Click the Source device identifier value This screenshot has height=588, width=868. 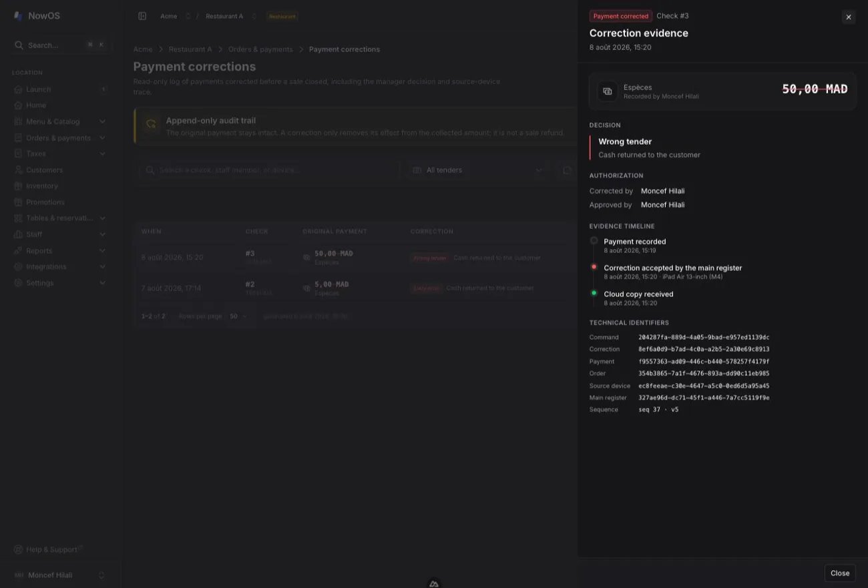[x=704, y=386]
